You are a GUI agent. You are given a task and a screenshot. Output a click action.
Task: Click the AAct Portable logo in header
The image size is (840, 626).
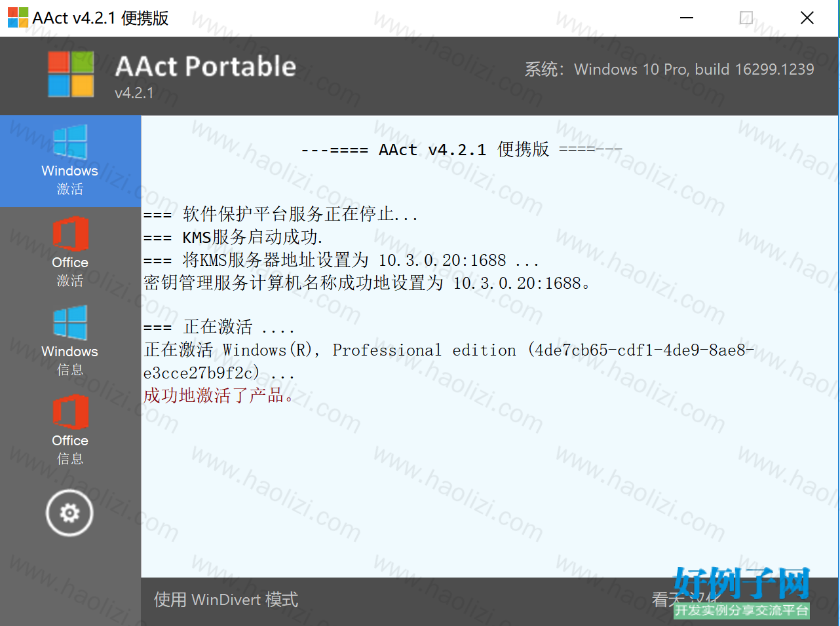pos(71,74)
